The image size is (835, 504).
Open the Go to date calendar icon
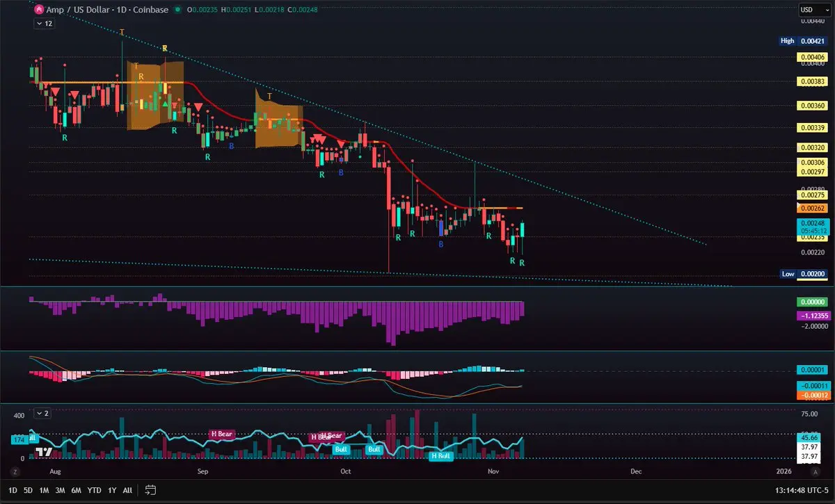149,490
